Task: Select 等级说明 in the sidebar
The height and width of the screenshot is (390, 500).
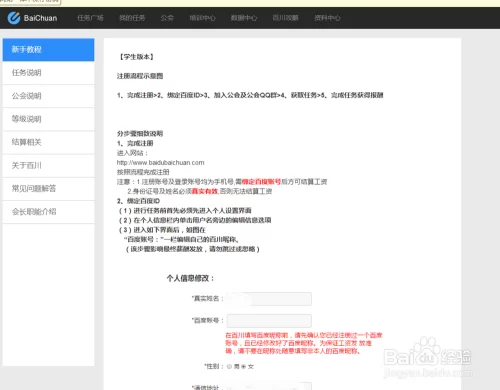Action: click(48, 119)
